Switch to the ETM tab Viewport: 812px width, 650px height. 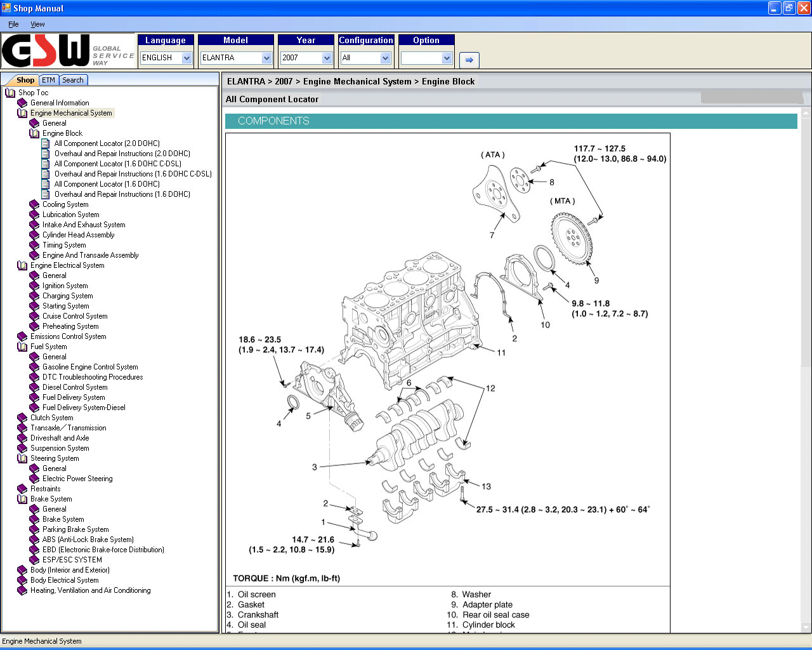coord(49,80)
